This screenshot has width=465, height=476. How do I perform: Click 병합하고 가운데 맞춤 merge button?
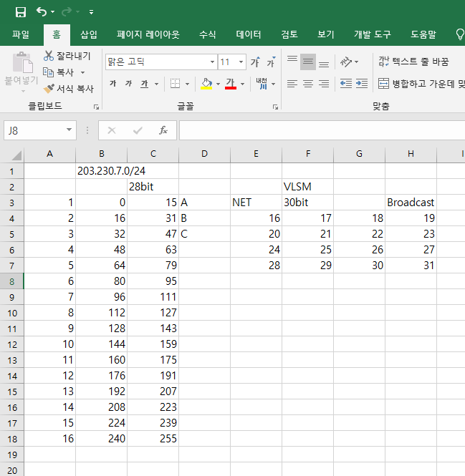click(x=421, y=84)
